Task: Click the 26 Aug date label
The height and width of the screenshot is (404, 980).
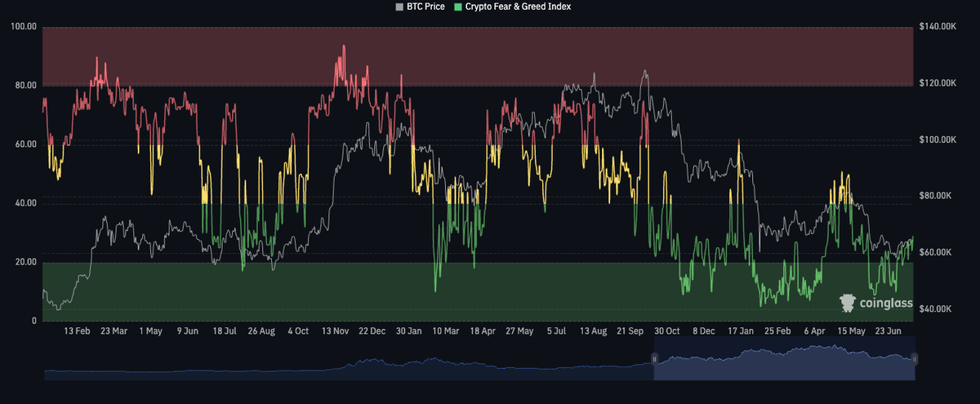Action: (261, 331)
